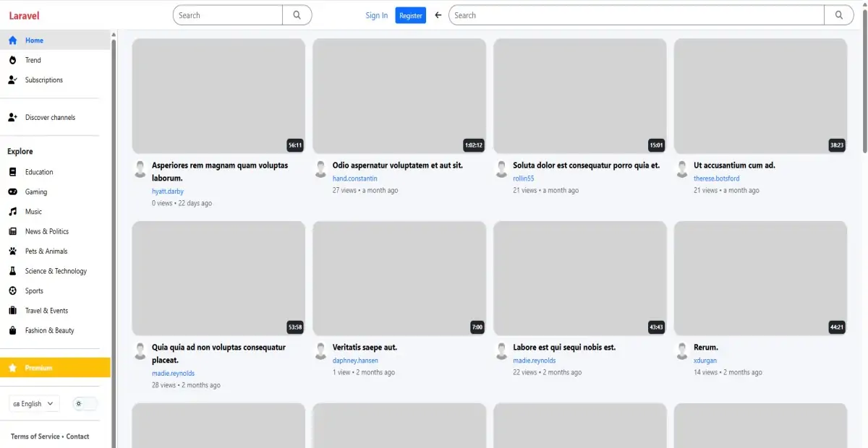Open the thumbnail with 38:23 duration

[760, 95]
